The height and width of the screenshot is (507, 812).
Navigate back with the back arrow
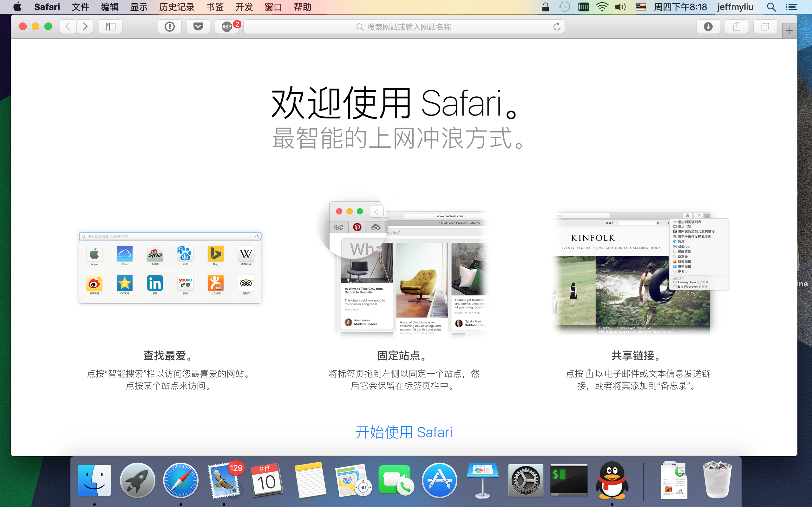[68, 27]
